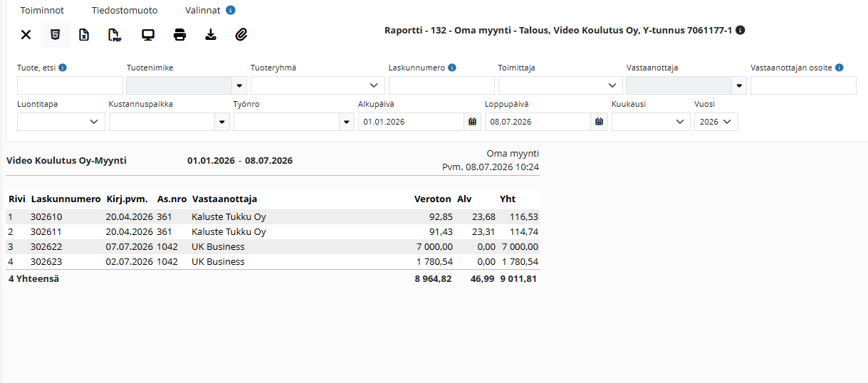This screenshot has height=383, width=868.
Task: Select the HTML5 output format icon
Action: 55,35
